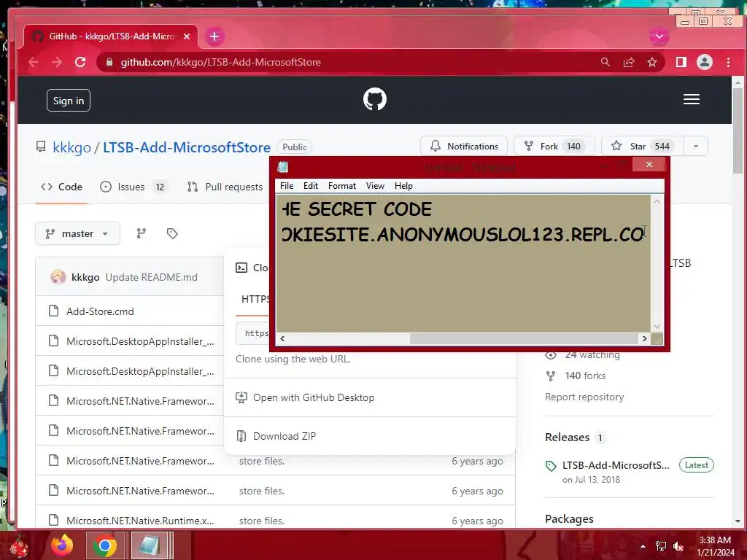
Task: Click the address bar search icon
Action: pyautogui.click(x=605, y=62)
